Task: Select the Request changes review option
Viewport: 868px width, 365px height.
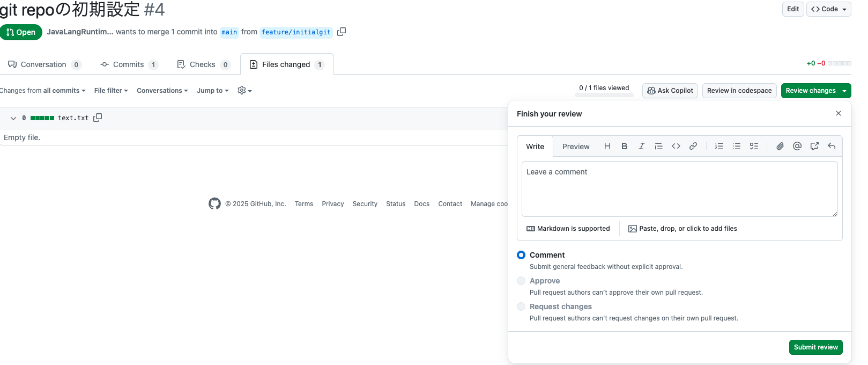Action: pyautogui.click(x=521, y=306)
